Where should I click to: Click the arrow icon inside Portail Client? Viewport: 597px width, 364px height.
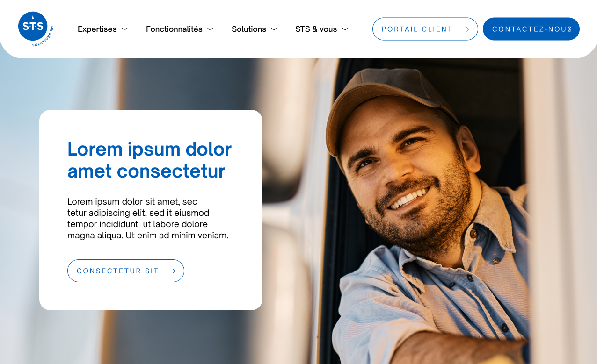click(465, 29)
